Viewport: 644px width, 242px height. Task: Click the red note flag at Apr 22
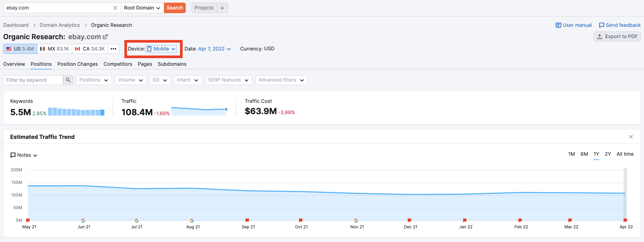(625, 220)
